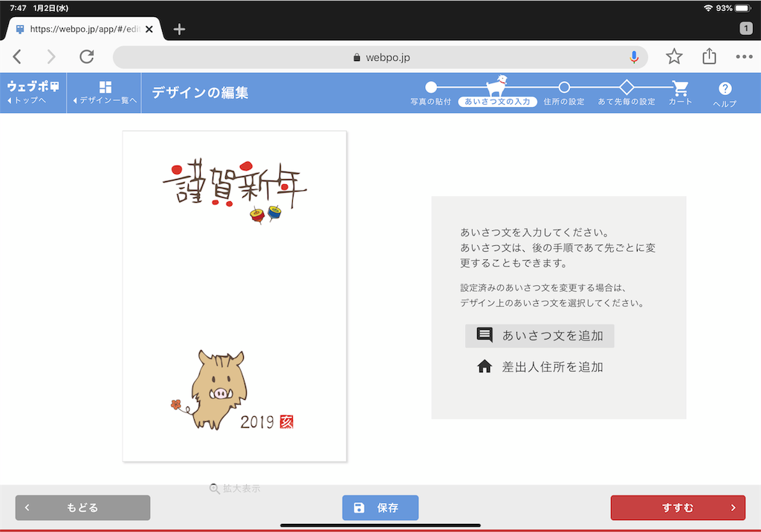Open a new tab with the plus

(x=179, y=30)
